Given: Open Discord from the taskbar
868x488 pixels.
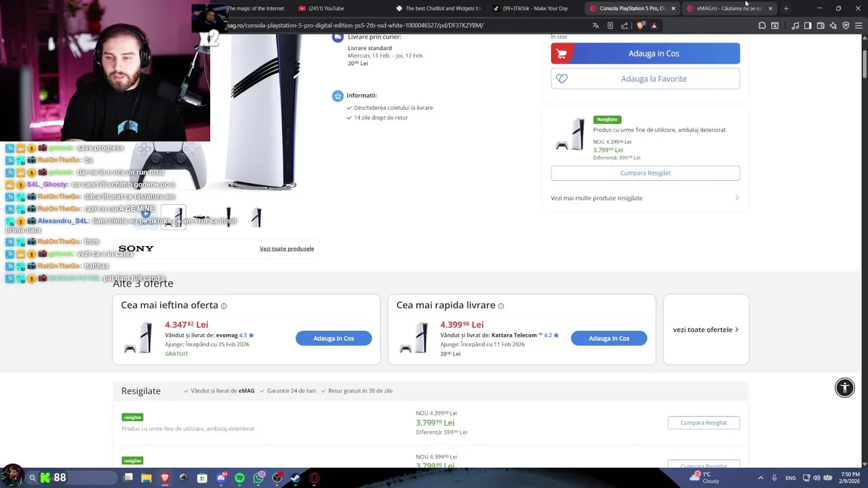Looking at the screenshot, I should tap(221, 478).
